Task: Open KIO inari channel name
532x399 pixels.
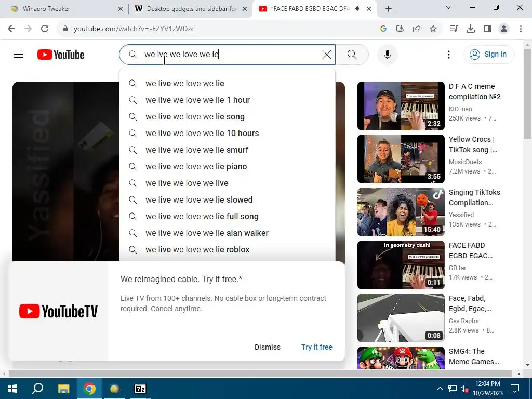Action: (x=460, y=109)
